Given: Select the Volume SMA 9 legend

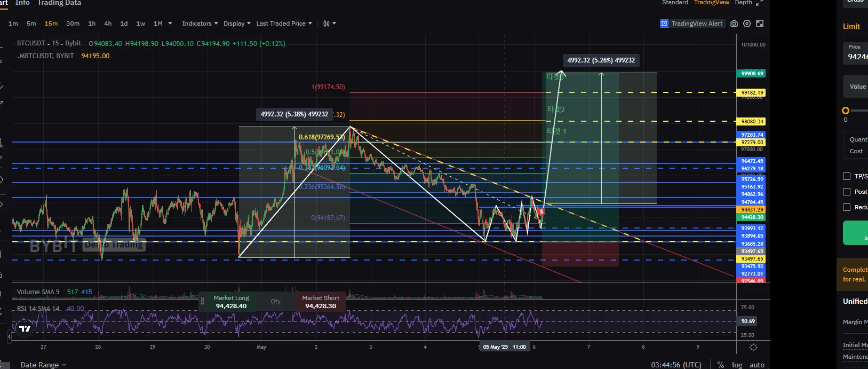Looking at the screenshot, I should 38,292.
